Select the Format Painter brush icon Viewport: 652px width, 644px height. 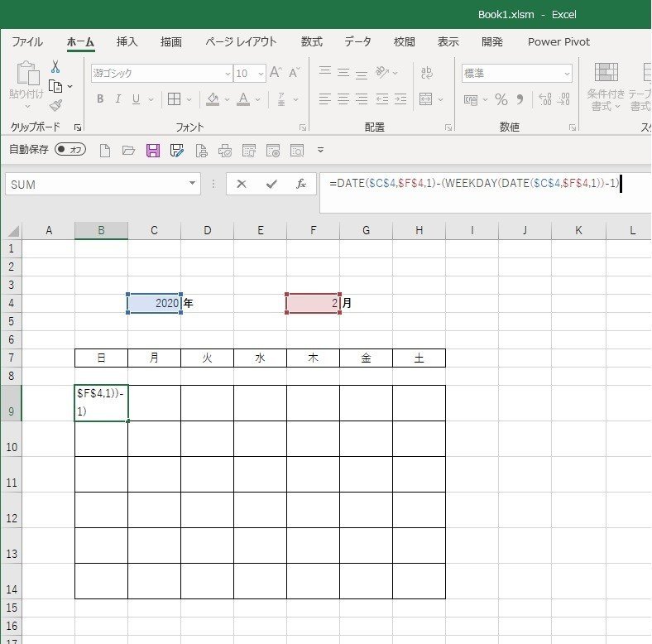click(x=55, y=105)
